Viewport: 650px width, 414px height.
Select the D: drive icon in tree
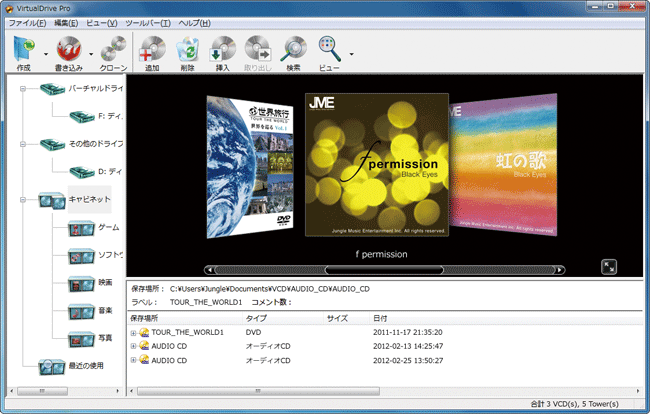pos(82,172)
